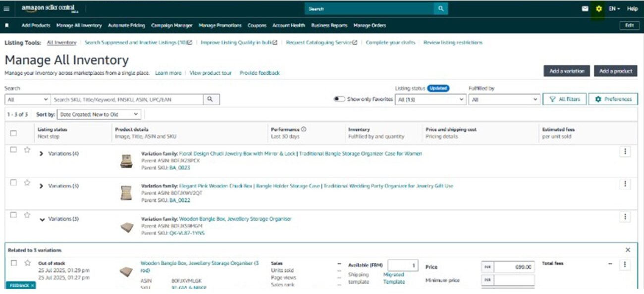Favorite the Floral Design Chudi Jewelry Box star
The height and width of the screenshot is (294, 644).
point(27,150)
